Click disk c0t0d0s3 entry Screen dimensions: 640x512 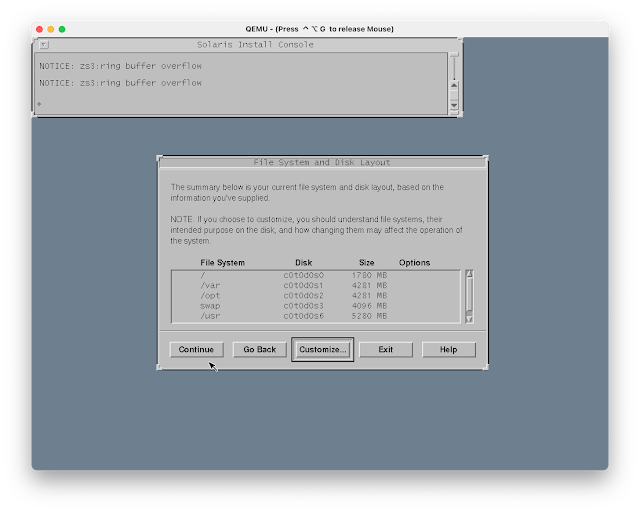304,306
